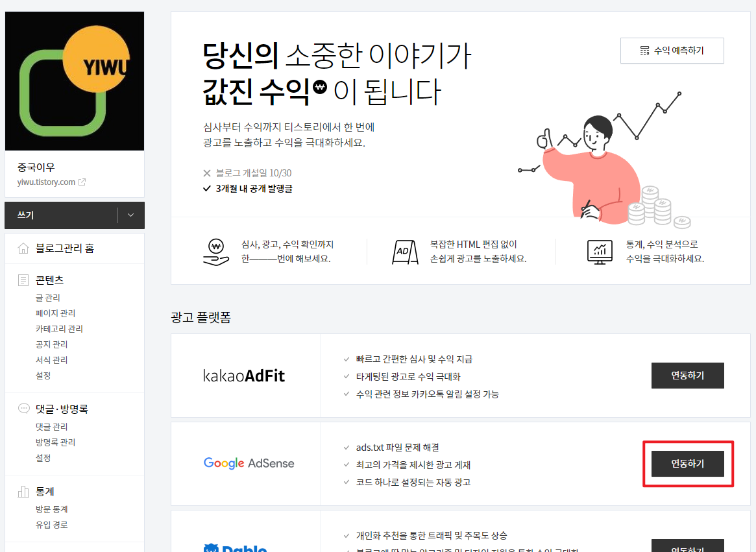Open the 통계 section heading

click(x=45, y=492)
